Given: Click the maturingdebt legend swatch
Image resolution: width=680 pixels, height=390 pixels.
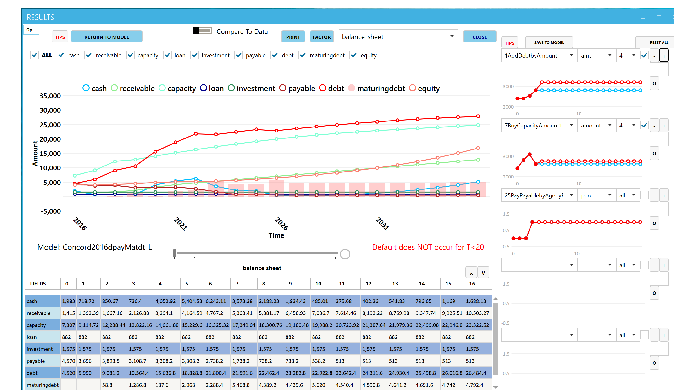Looking at the screenshot, I should coord(352,88).
